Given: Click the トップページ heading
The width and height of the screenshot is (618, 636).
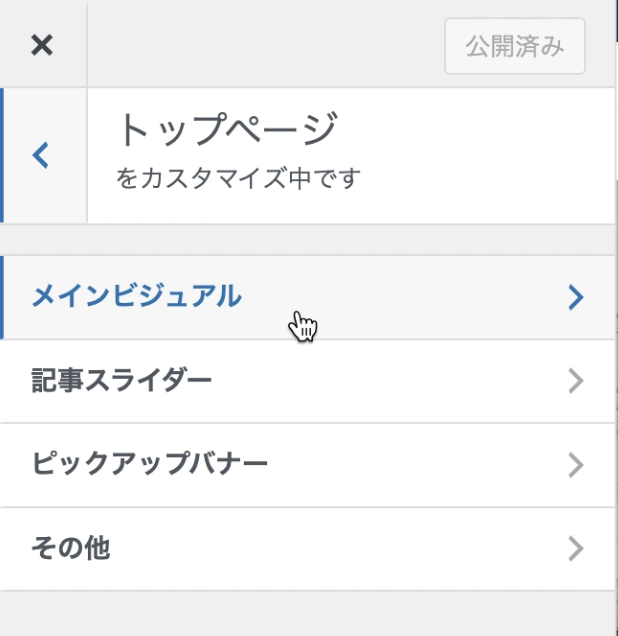Looking at the screenshot, I should [x=228, y=131].
